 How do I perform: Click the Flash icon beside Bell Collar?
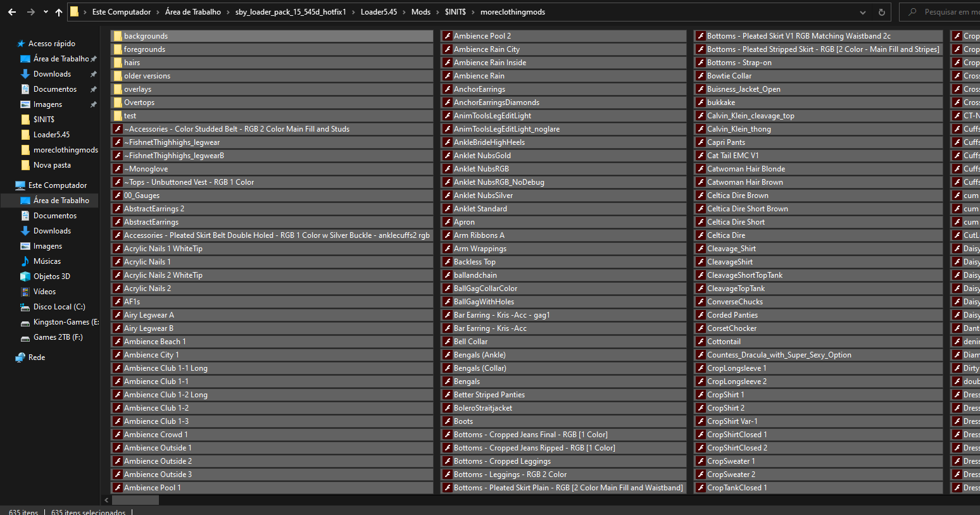coord(447,342)
